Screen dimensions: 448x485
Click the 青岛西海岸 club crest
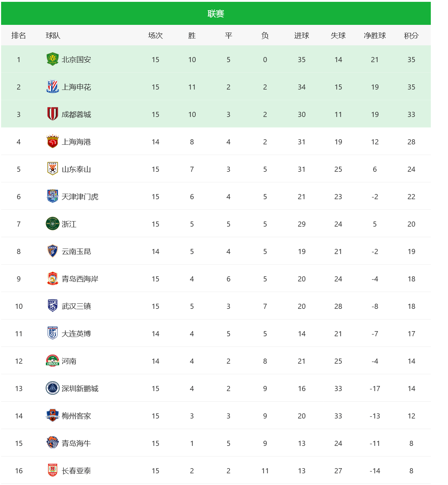[53, 279]
